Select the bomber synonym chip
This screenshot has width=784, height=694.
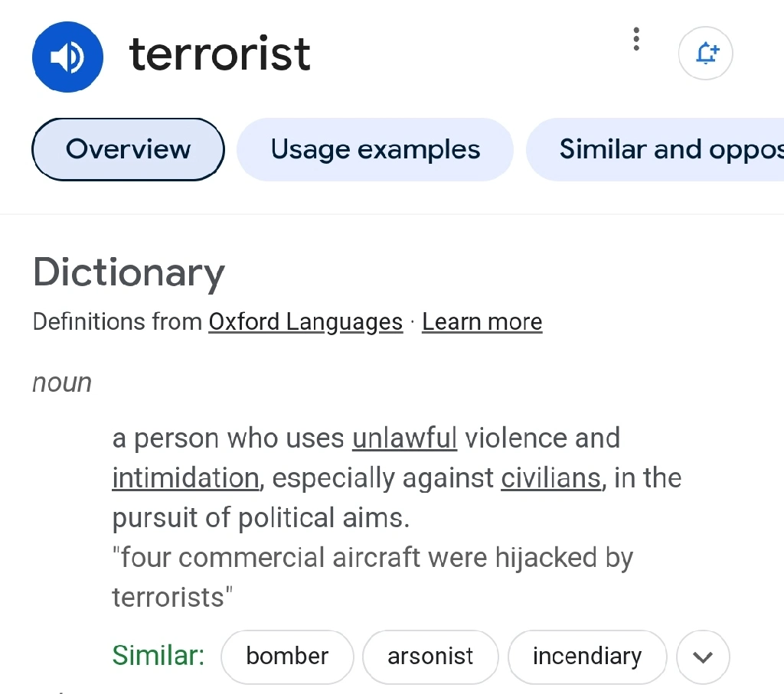point(287,657)
